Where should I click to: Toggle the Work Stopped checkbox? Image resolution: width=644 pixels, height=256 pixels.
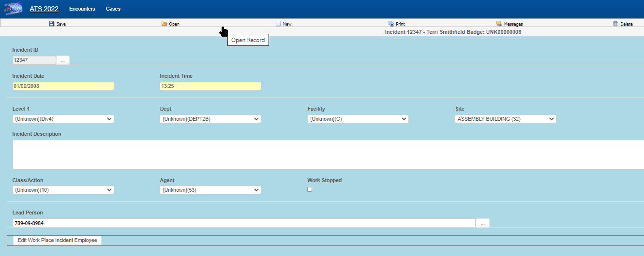(x=310, y=189)
